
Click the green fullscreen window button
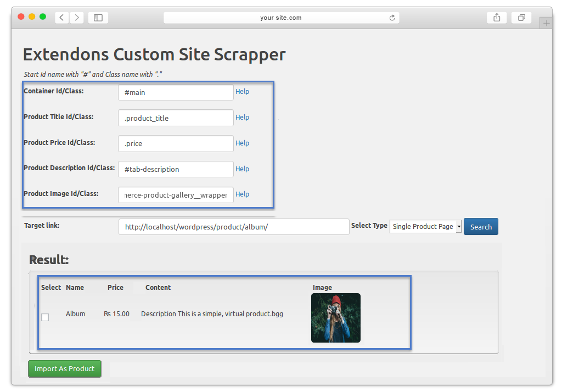click(43, 17)
